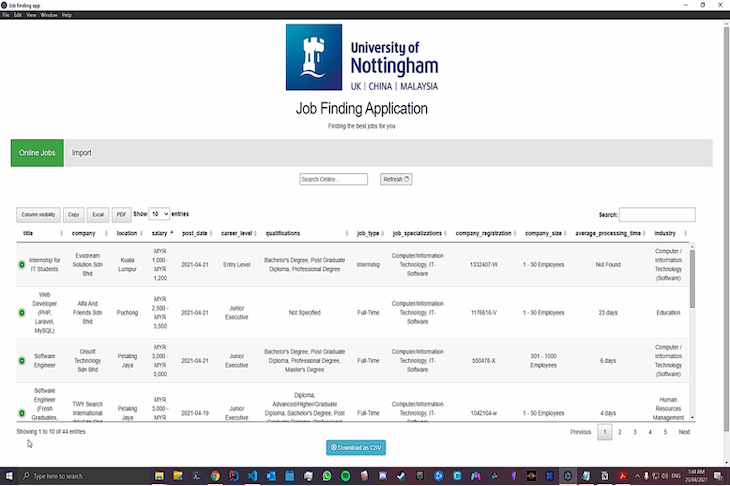The width and height of the screenshot is (730, 486).
Task: Click the Search Online input field
Action: pos(334,179)
